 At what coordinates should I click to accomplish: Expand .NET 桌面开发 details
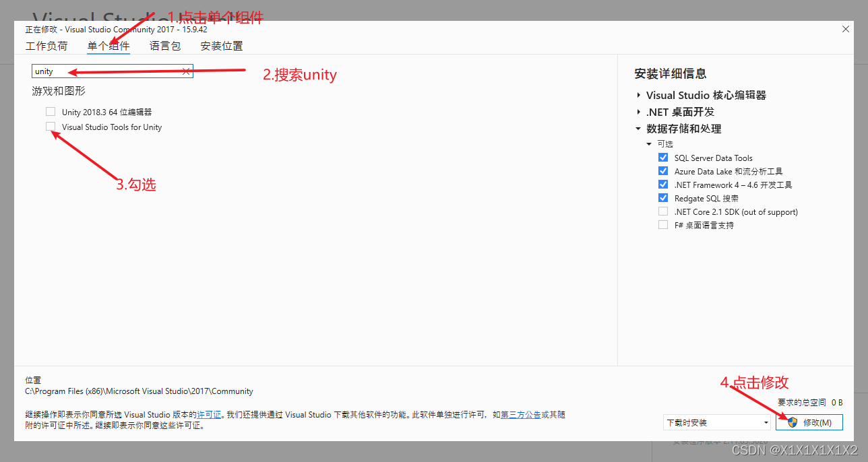638,110
